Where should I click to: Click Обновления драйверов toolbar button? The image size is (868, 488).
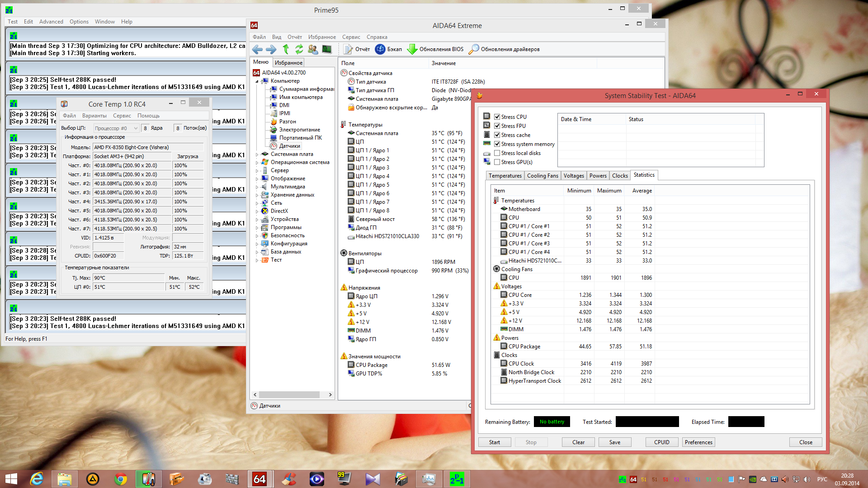coord(504,49)
